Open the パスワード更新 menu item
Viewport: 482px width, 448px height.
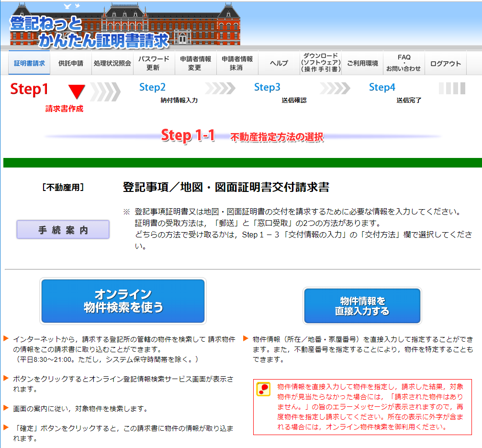tap(154, 63)
